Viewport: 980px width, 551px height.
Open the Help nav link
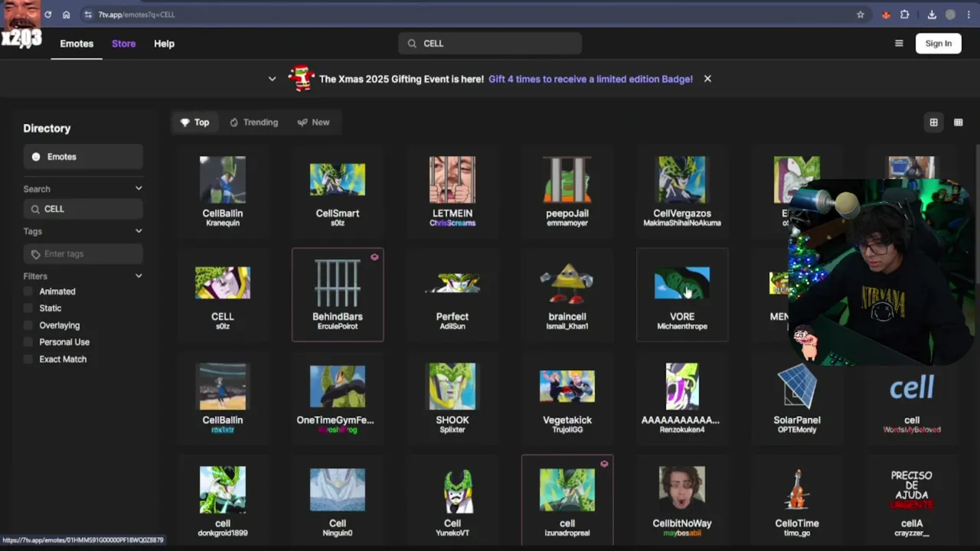(164, 44)
